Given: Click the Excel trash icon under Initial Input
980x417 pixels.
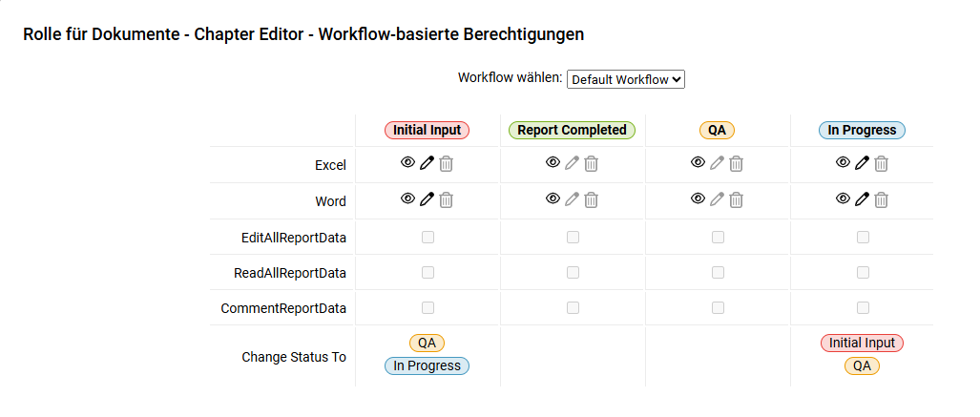Looking at the screenshot, I should 446,164.
